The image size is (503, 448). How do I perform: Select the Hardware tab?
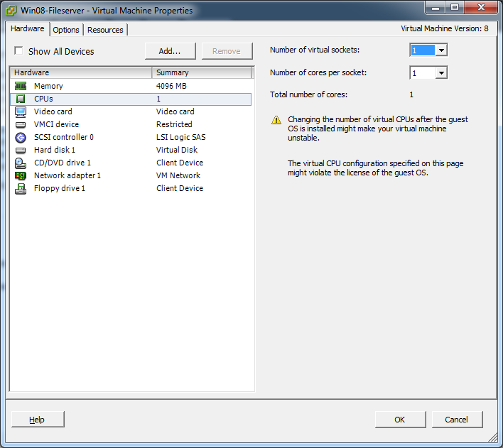coord(28,29)
